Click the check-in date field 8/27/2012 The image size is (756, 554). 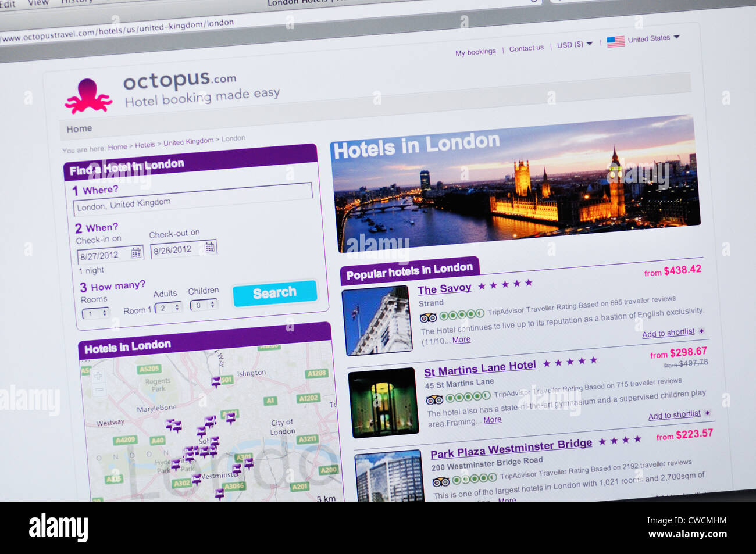tap(110, 255)
